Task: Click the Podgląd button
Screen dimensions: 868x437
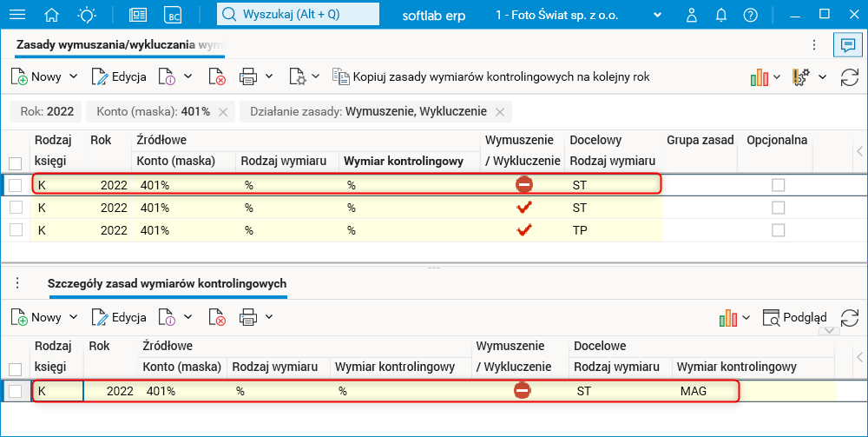Action: 794,317
